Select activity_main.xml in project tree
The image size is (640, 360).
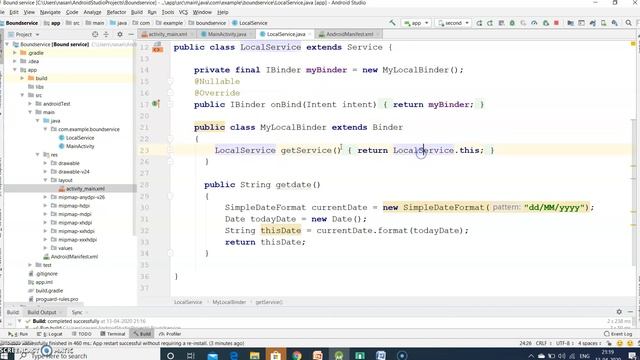85,189
